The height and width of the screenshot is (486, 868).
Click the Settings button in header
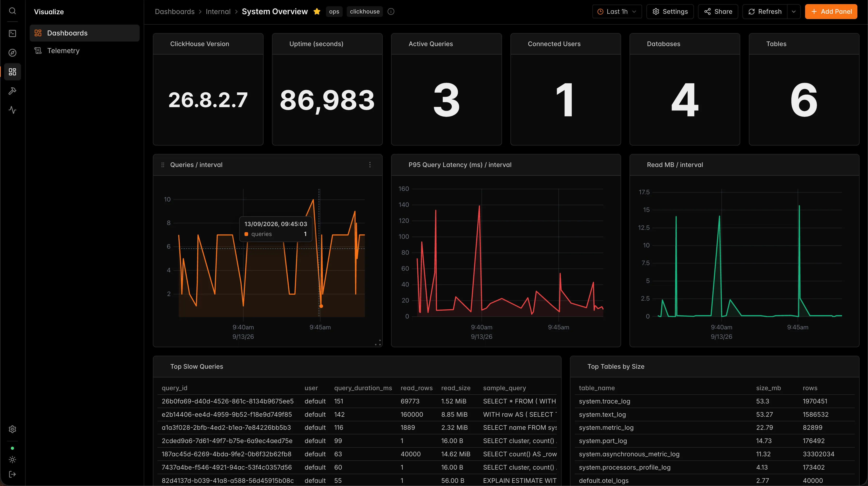click(670, 12)
